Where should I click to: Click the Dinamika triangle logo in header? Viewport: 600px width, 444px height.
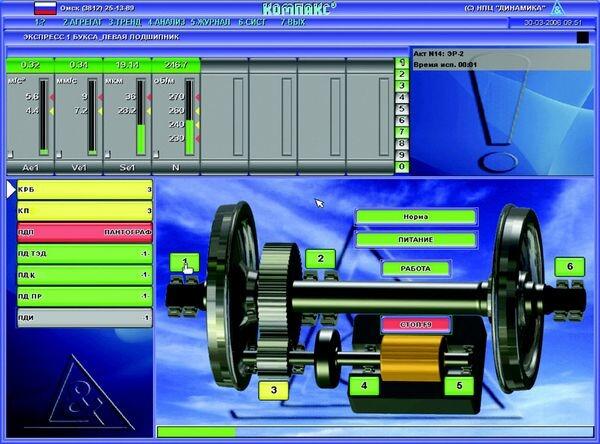click(x=558, y=8)
